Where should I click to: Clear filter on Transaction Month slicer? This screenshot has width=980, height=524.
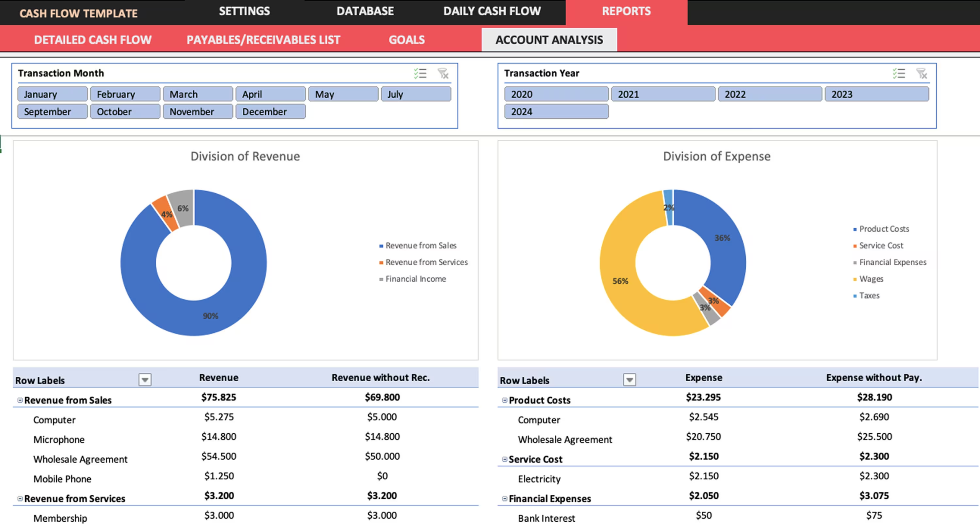[x=443, y=73]
